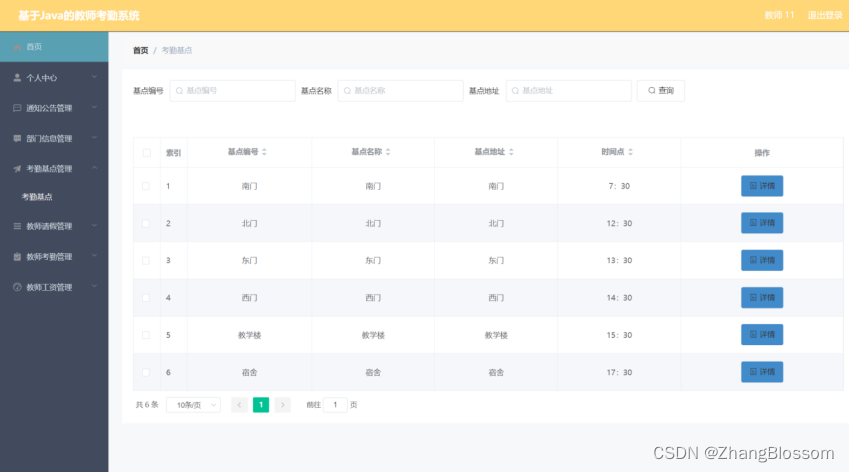Open 详情 for the 教学楼 row
Screen dimensions: 849x472
pos(762,335)
